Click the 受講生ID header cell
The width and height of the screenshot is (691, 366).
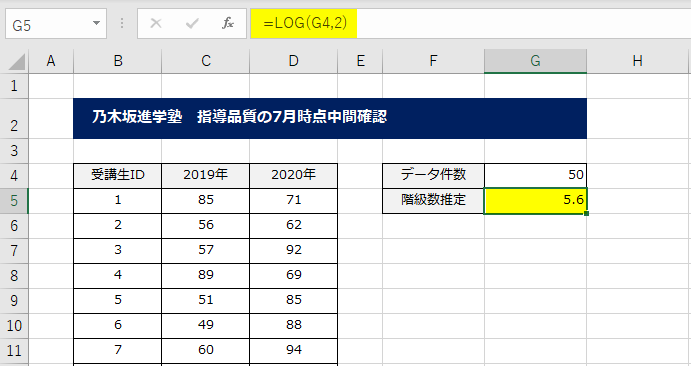[x=118, y=176]
